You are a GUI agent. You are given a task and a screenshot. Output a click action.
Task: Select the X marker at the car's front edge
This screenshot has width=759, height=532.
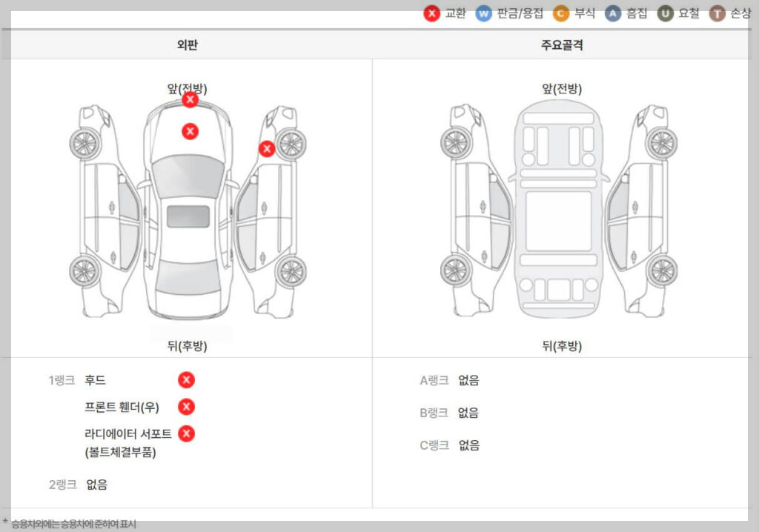tap(190, 99)
